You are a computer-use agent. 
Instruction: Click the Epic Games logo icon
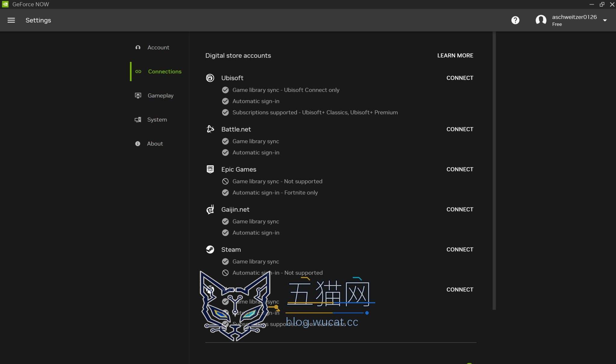(x=210, y=169)
